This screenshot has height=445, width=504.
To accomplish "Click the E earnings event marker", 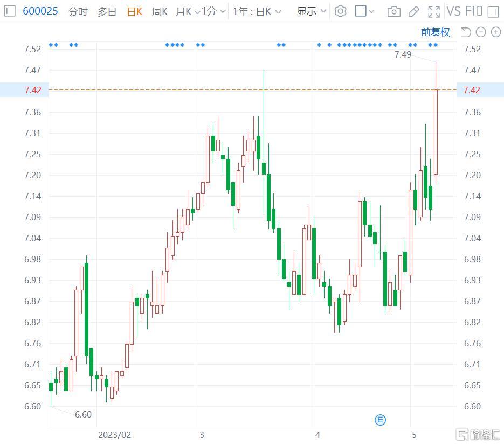I will pyautogui.click(x=380, y=420).
